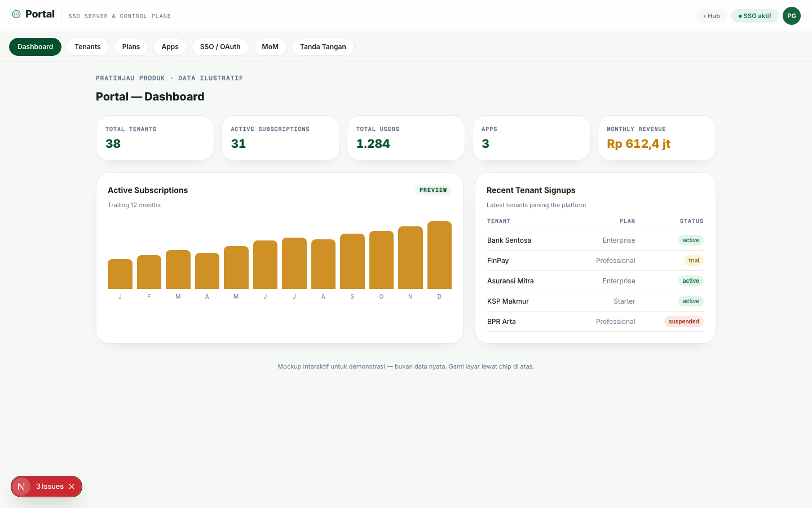The image size is (812, 508).
Task: Open the Bank Sentosa tenant row
Action: pos(595,240)
